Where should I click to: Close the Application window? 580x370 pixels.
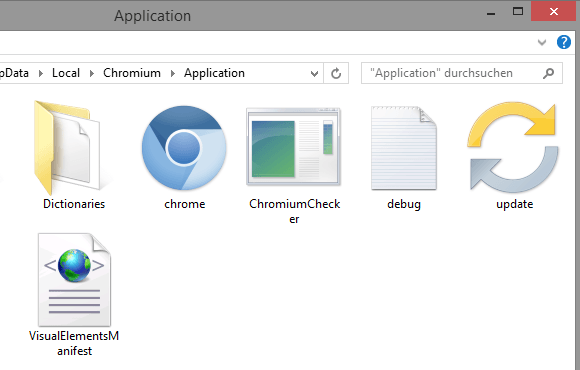coord(553,11)
